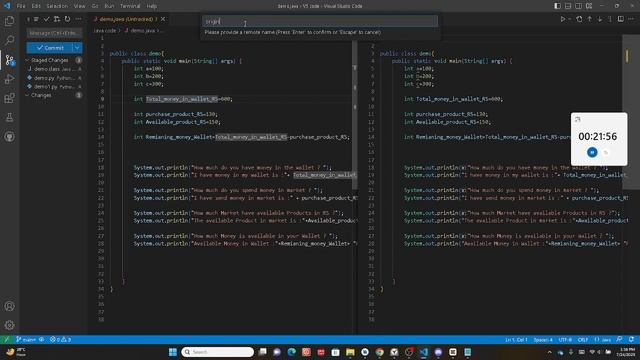Click the remote name input box

coord(320,21)
